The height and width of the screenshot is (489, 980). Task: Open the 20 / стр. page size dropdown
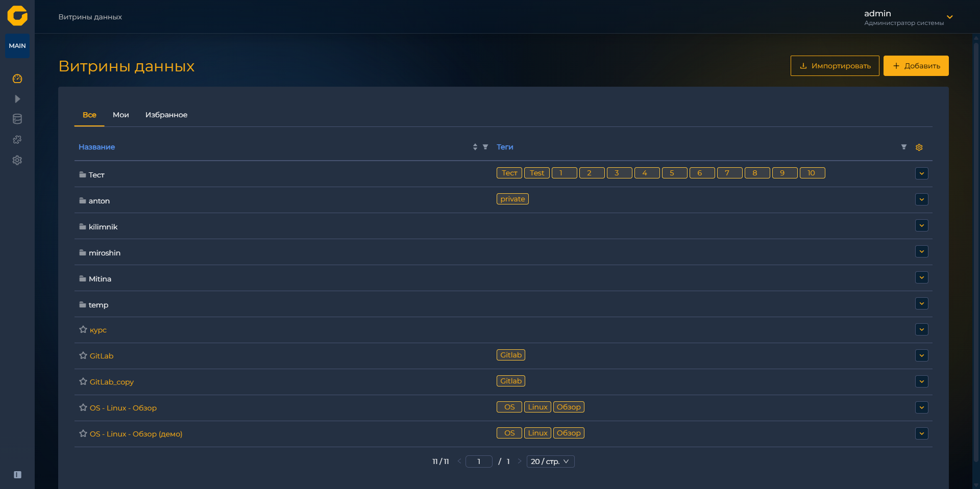(550, 461)
